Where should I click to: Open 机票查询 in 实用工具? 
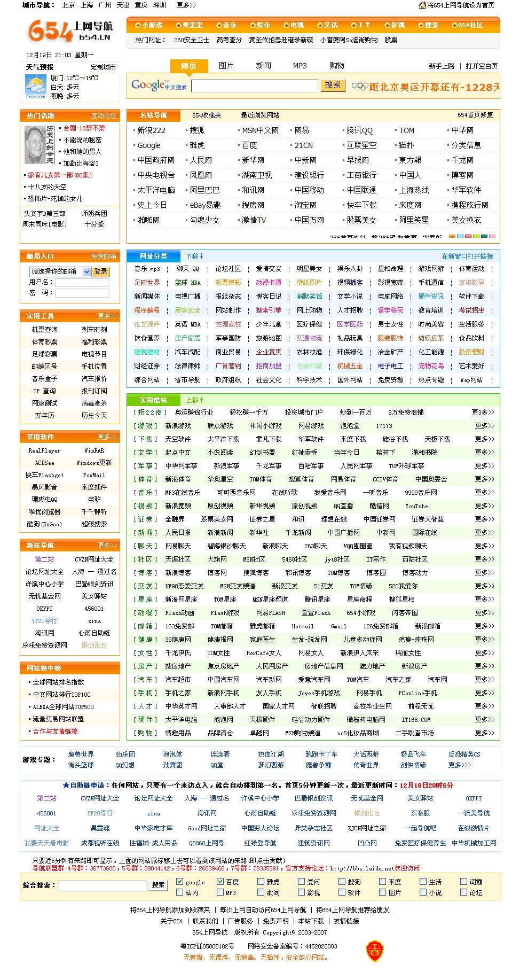(x=44, y=330)
